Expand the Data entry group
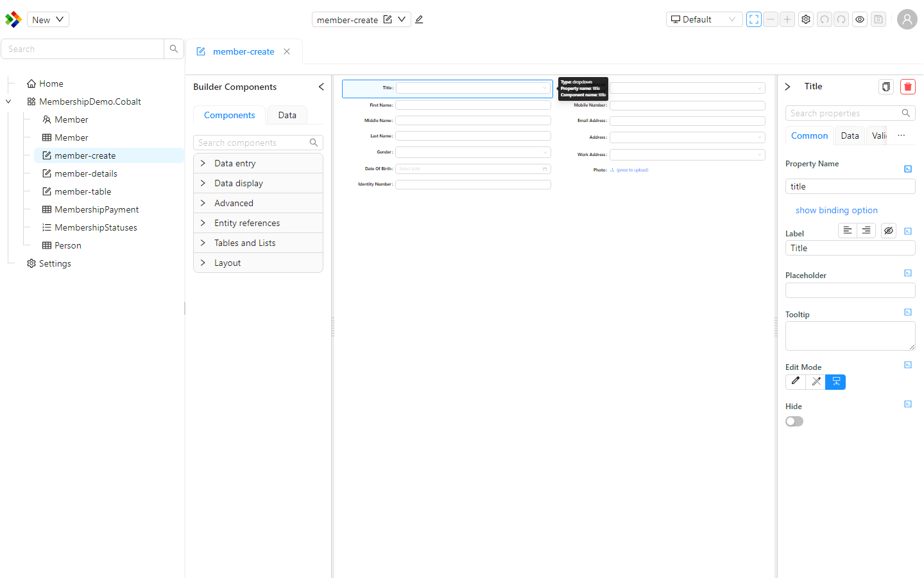Image resolution: width=924 pixels, height=578 pixels. coord(258,163)
